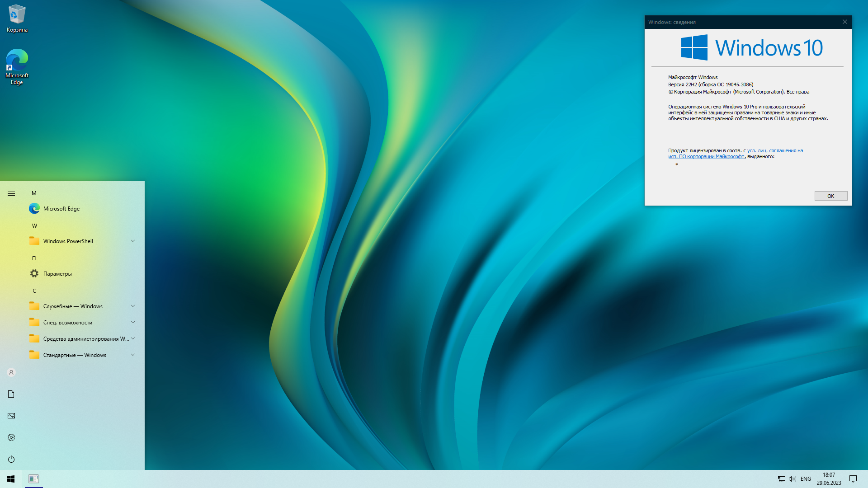
Task: Click the Windows Start button
Action: point(11,479)
